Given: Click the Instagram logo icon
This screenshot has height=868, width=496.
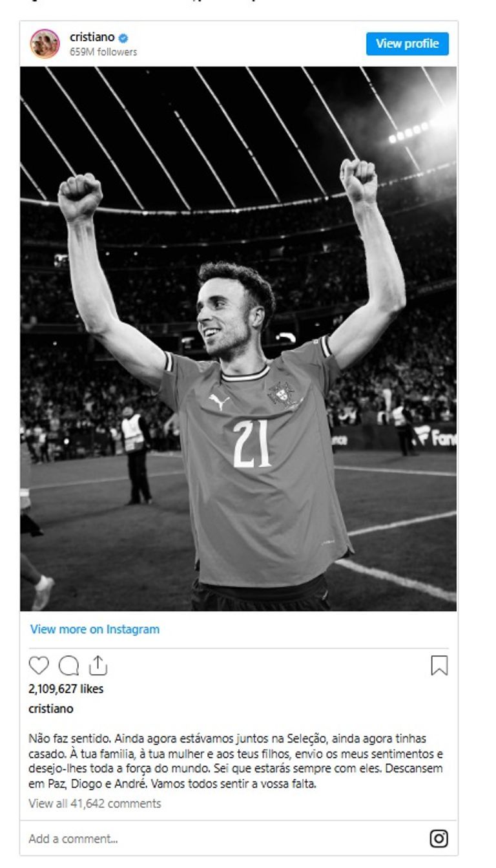Looking at the screenshot, I should point(439,839).
